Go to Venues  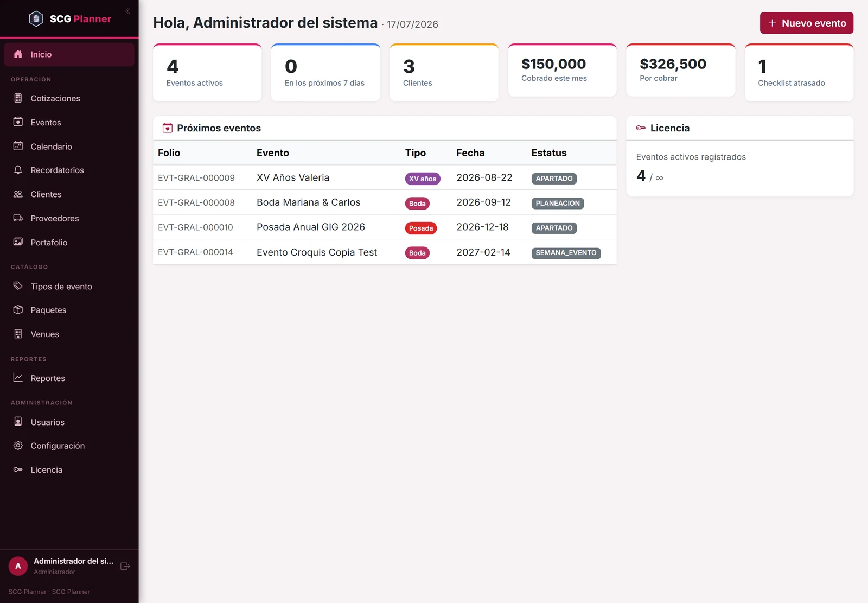pos(69,334)
